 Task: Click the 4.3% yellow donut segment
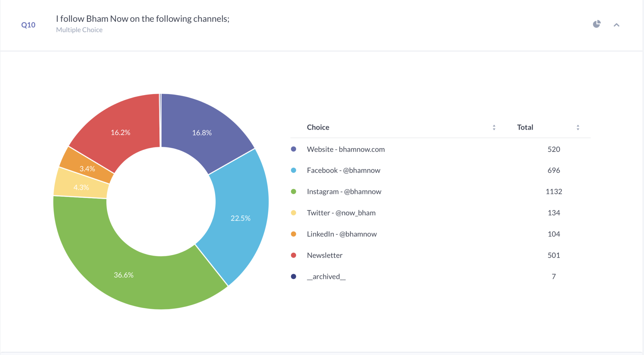[x=81, y=187]
